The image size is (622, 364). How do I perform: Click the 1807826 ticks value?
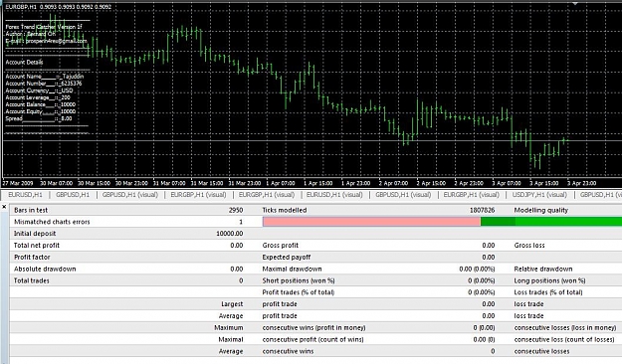pyautogui.click(x=483, y=210)
